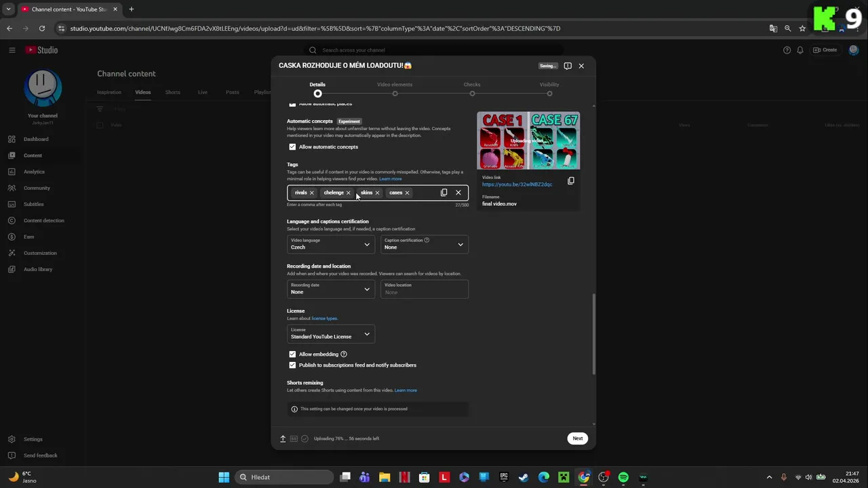The image size is (868, 488).
Task: Open the account avatar menu
Action: [854, 50]
